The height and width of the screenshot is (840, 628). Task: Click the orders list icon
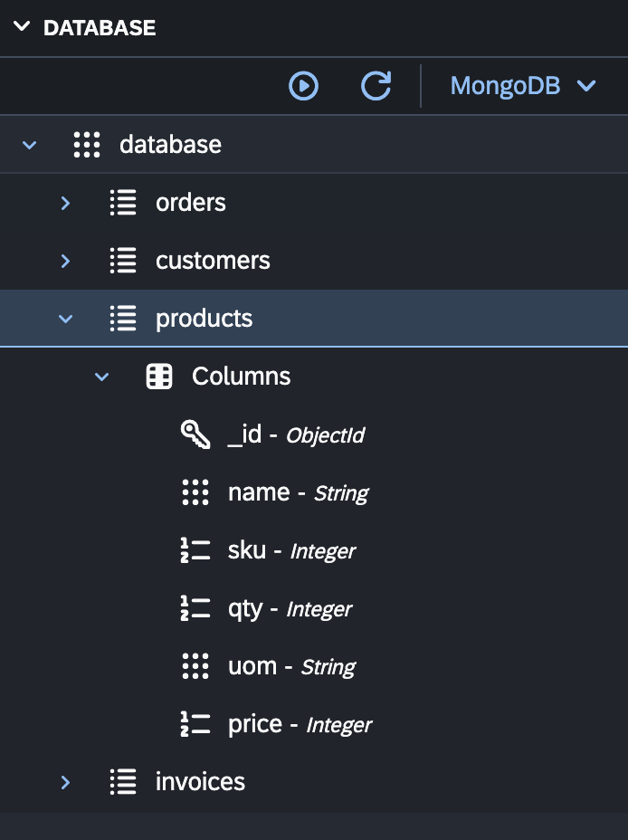tap(123, 203)
